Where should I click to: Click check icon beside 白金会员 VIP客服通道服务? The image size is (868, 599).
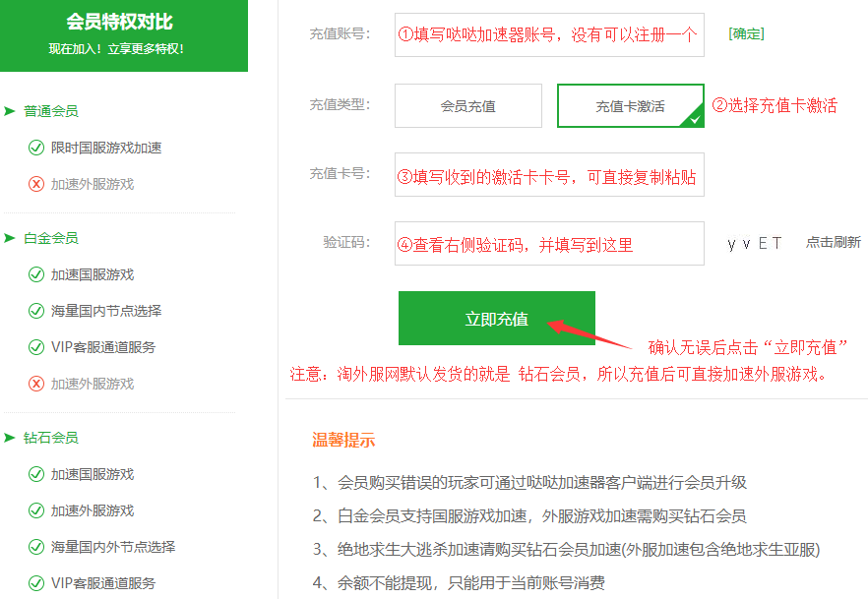(x=36, y=347)
